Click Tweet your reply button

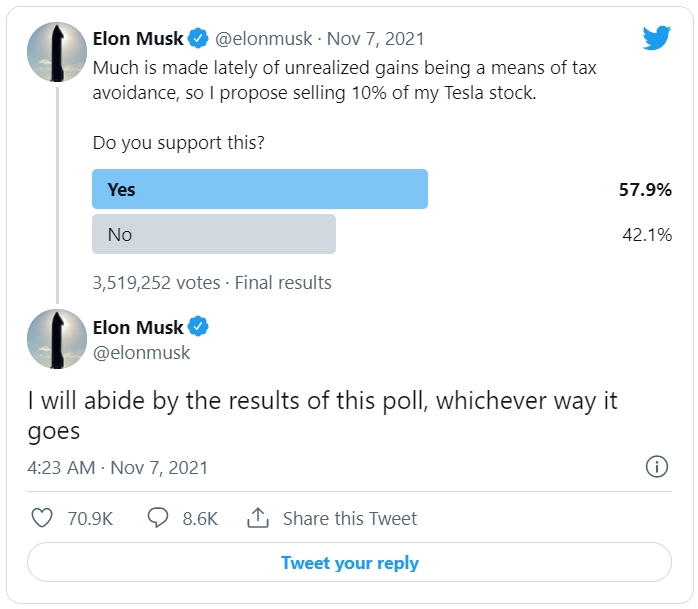[x=349, y=562]
